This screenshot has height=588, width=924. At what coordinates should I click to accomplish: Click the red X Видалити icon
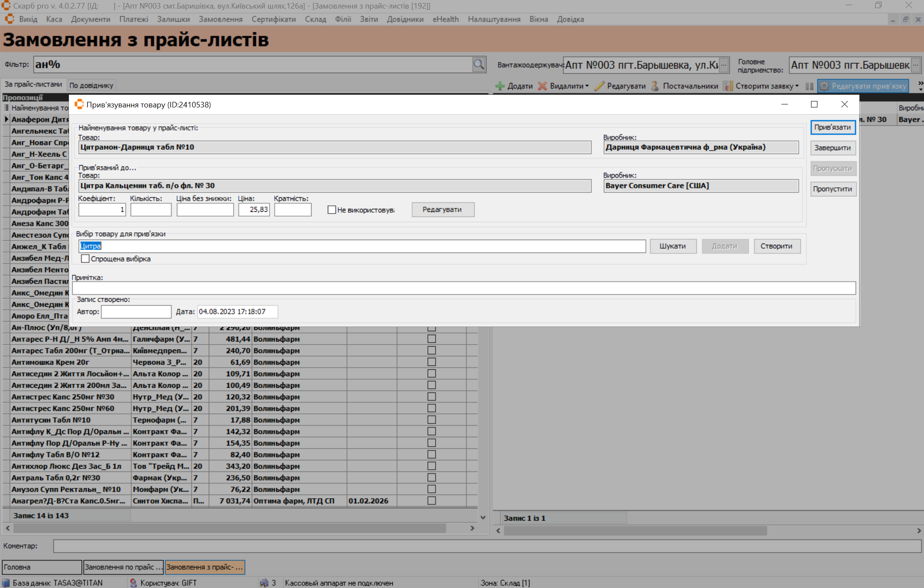tap(542, 86)
